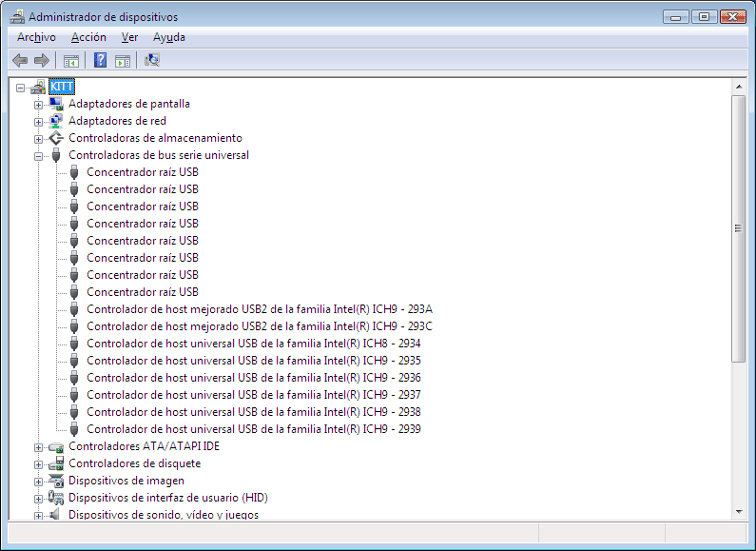The image size is (756, 551).
Task: Click the Dispositivos de imagen camera icon
Action: 56,481
